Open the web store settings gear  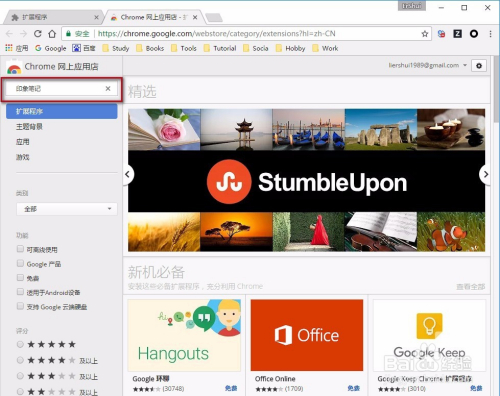(x=479, y=66)
